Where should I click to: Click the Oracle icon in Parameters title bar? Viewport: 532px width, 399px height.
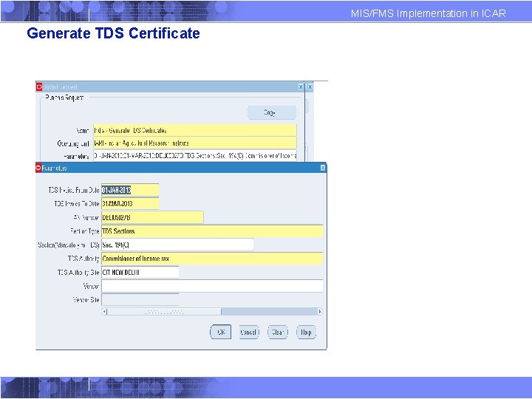pos(38,168)
